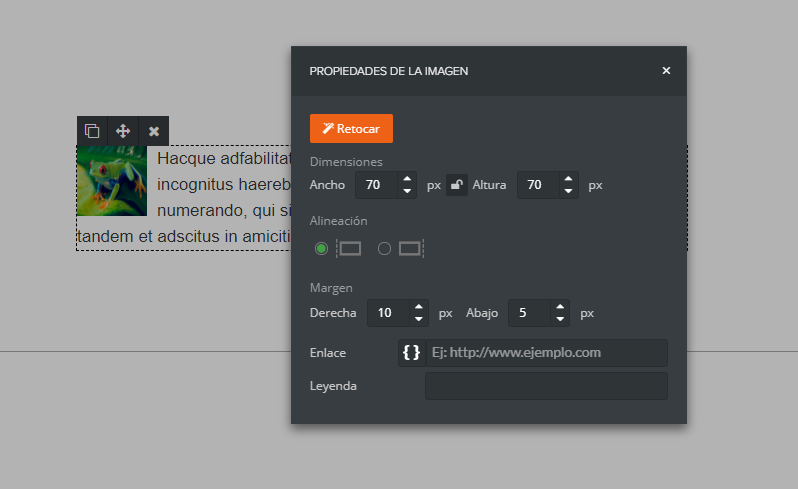Decrease Ancho value with down arrow
This screenshot has width=798, height=489.
coord(407,191)
